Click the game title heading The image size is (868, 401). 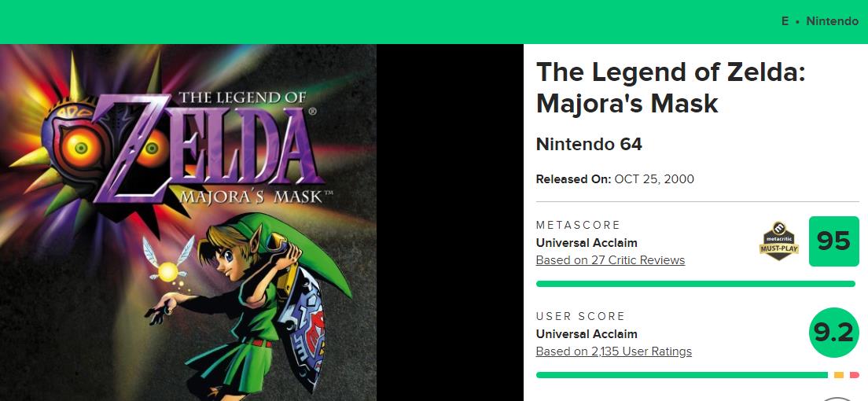(670, 87)
